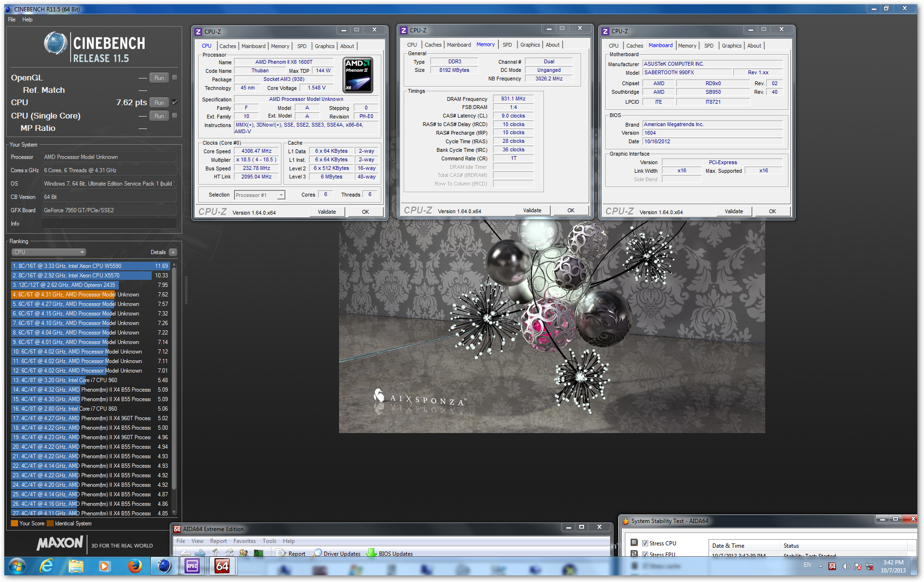Screen dimensions: 924x582
Task: Run the CPU benchmark
Action: (x=159, y=102)
